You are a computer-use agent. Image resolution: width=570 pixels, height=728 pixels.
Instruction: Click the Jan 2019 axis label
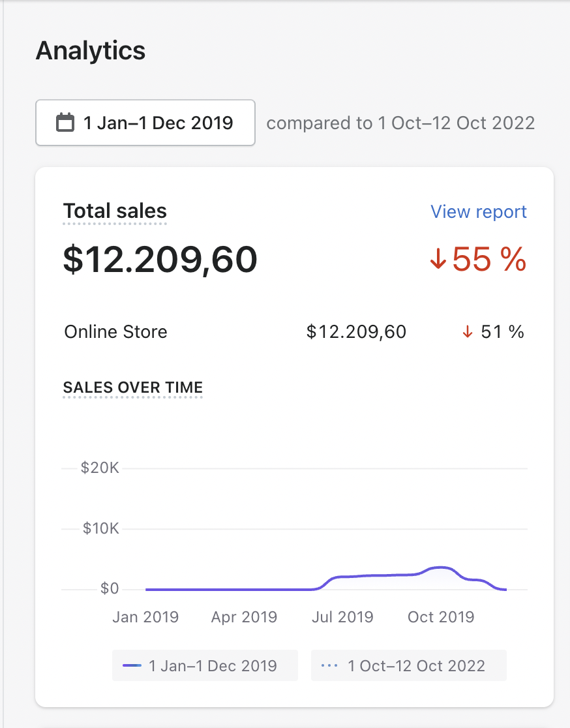tap(145, 616)
